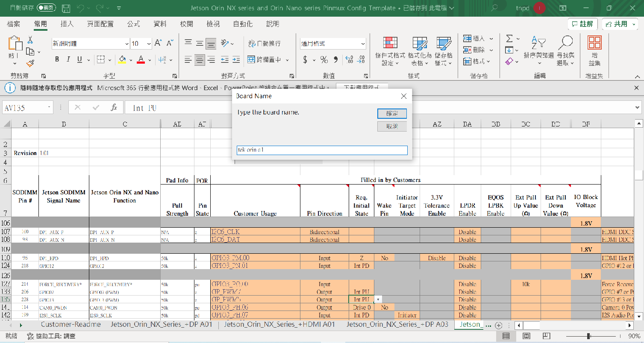644x343 pixels.
Task: Open the Sort & Filter dropdown
Action: coord(538,51)
